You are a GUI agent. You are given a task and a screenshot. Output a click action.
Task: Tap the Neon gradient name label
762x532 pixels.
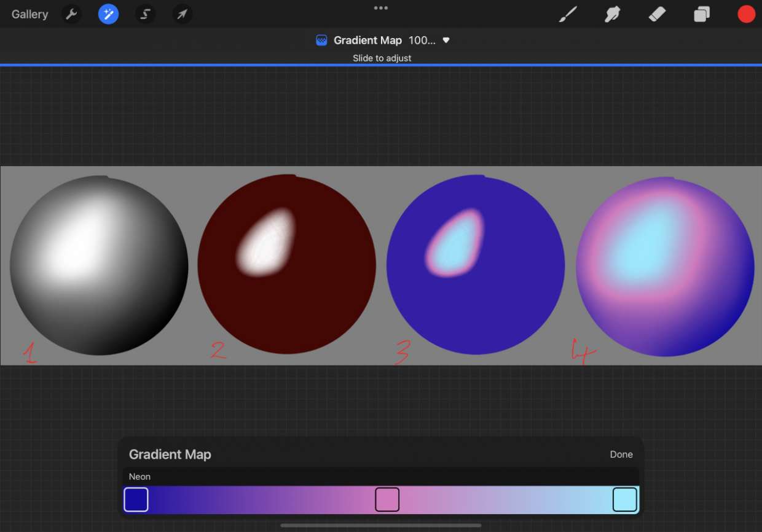pyautogui.click(x=140, y=477)
